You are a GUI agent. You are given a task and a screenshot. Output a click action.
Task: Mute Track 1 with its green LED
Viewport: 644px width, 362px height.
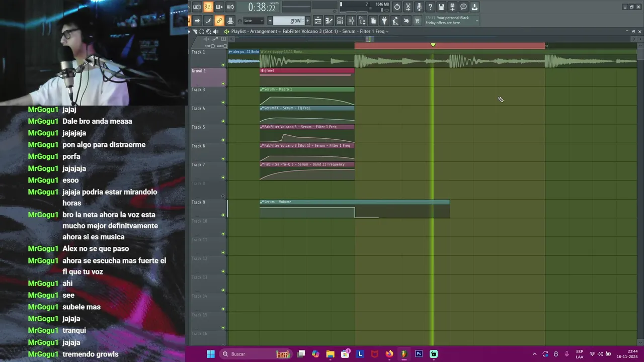(223, 65)
